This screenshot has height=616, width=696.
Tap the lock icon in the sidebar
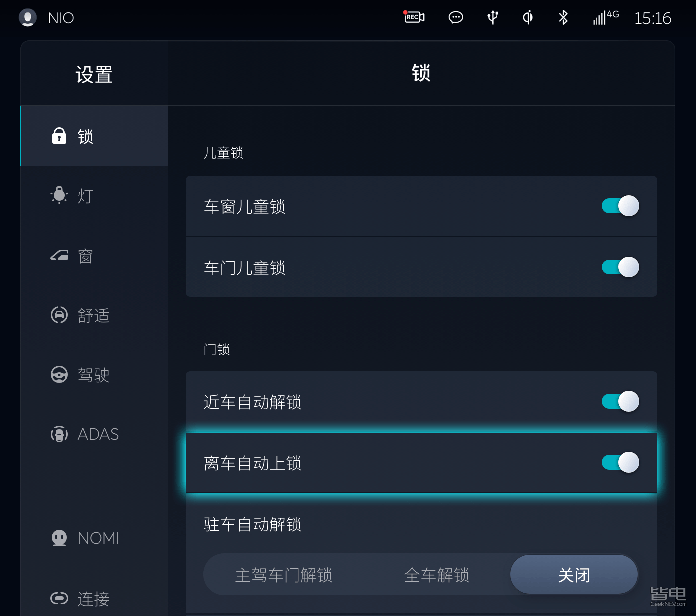point(59,136)
